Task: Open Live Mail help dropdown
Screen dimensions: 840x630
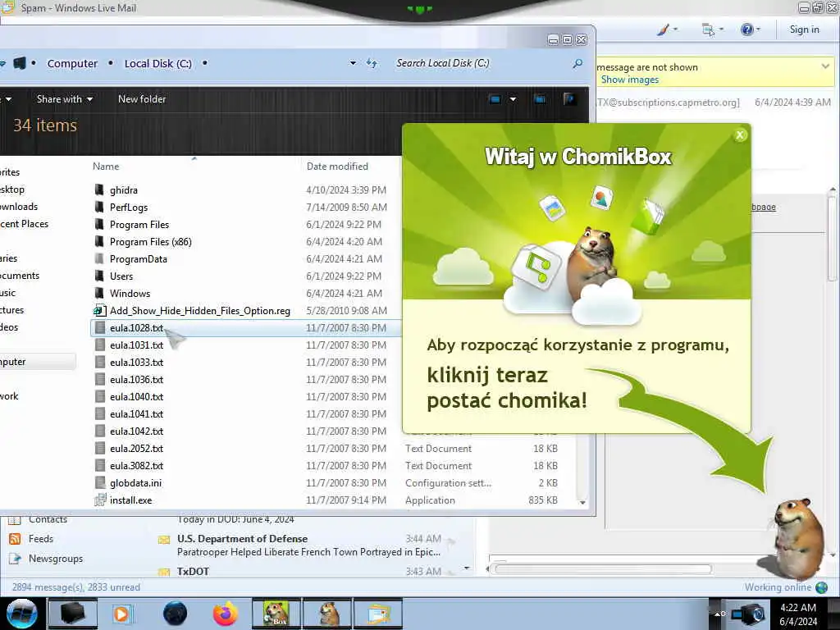Action: tap(751, 30)
